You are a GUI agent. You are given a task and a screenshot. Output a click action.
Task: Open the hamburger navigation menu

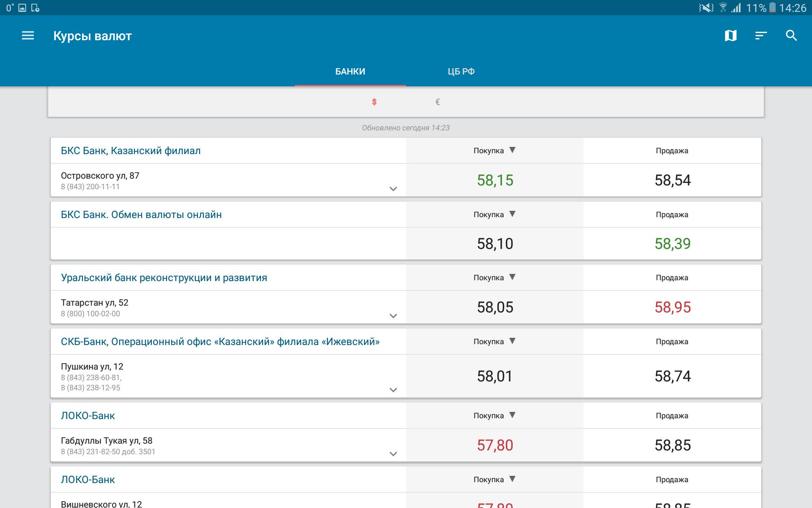pyautogui.click(x=28, y=36)
